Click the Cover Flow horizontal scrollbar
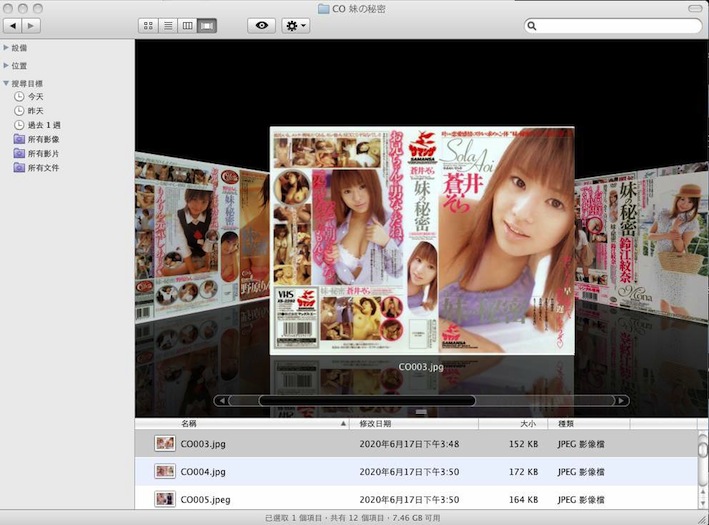 (340, 401)
